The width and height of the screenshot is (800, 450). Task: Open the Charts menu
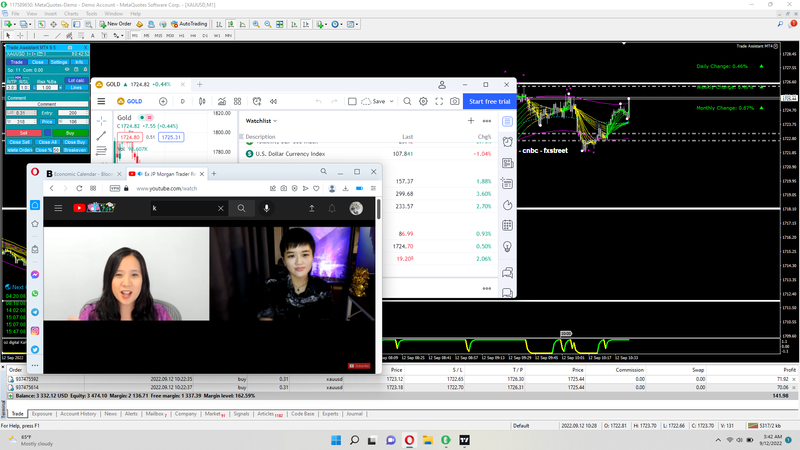(71, 14)
